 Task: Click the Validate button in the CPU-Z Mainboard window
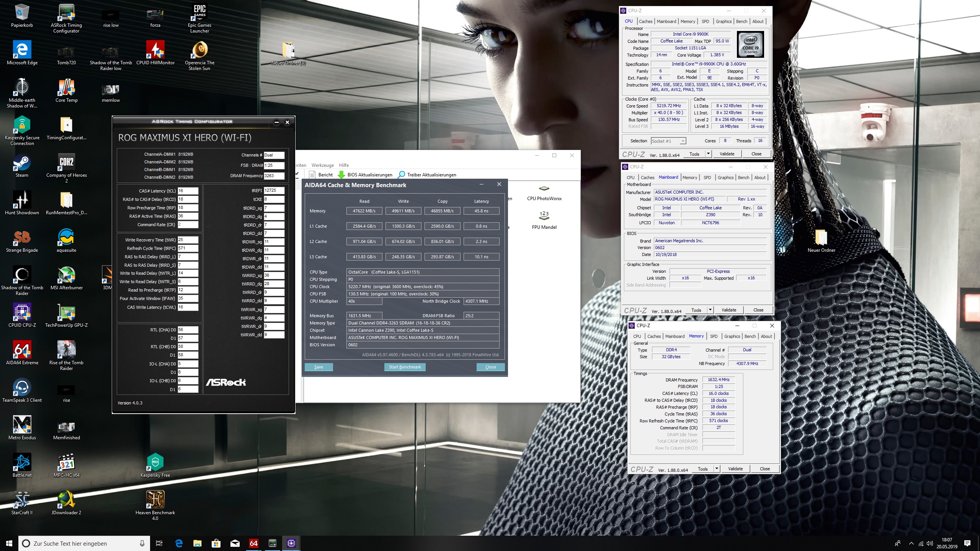pyautogui.click(x=728, y=310)
